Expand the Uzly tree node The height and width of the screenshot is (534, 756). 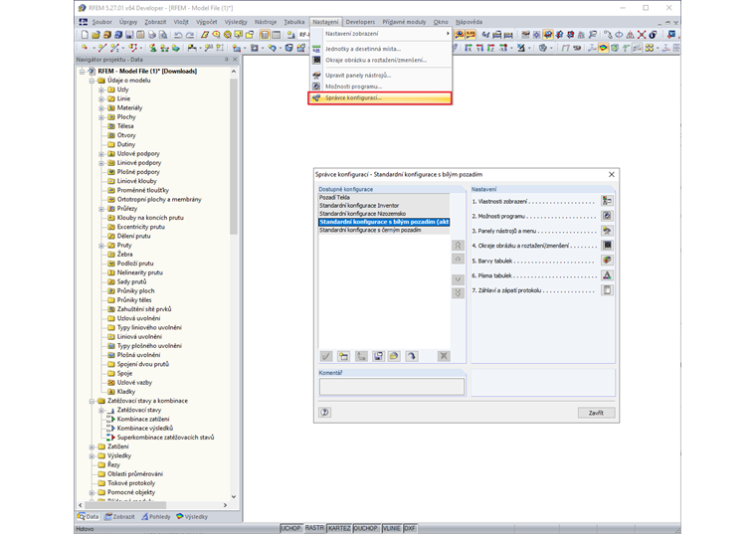tap(101, 89)
